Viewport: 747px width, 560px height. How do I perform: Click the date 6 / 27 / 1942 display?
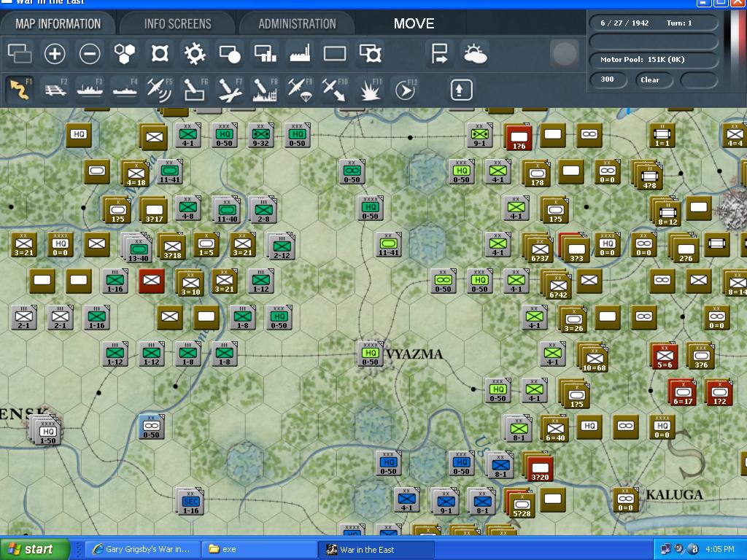(624, 23)
